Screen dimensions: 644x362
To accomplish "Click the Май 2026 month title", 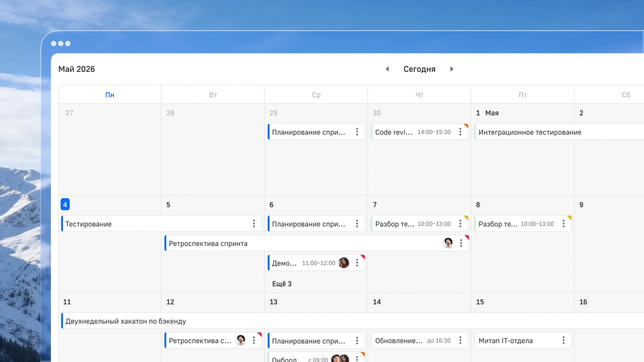I will coord(76,69).
